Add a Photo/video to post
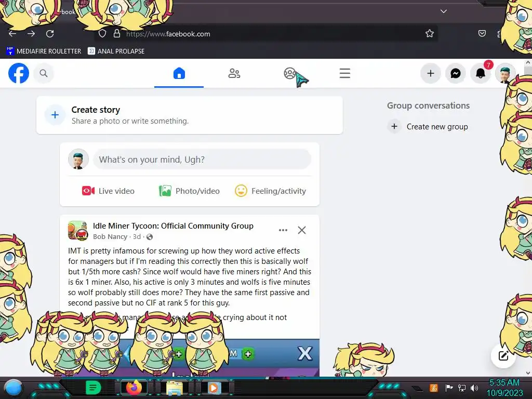 [x=189, y=191]
